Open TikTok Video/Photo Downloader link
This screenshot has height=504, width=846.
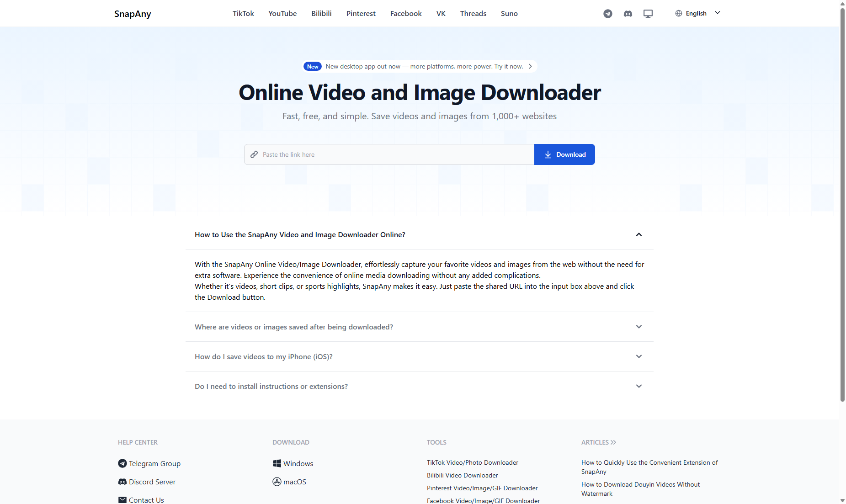[473, 462]
